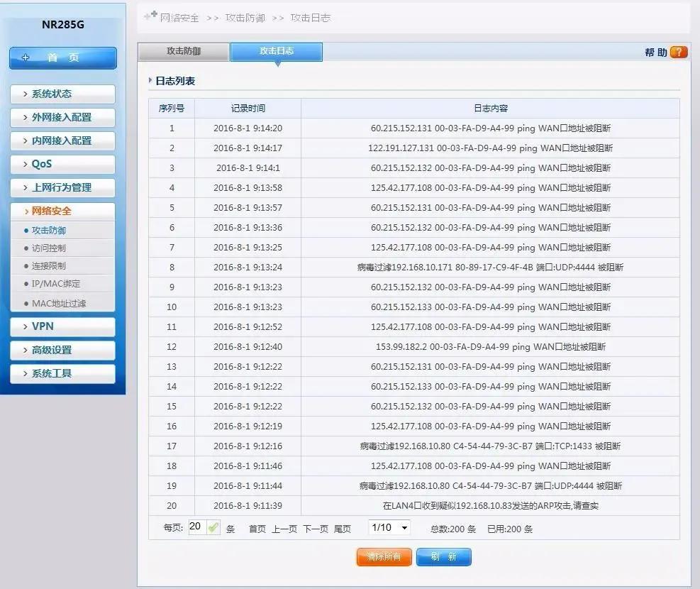Open the 上网行为管理 menu
The width and height of the screenshot is (700, 589).
pyautogui.click(x=62, y=187)
